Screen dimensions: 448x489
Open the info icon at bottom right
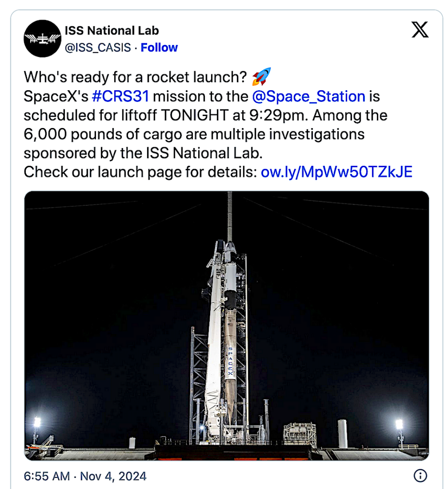coord(420,476)
